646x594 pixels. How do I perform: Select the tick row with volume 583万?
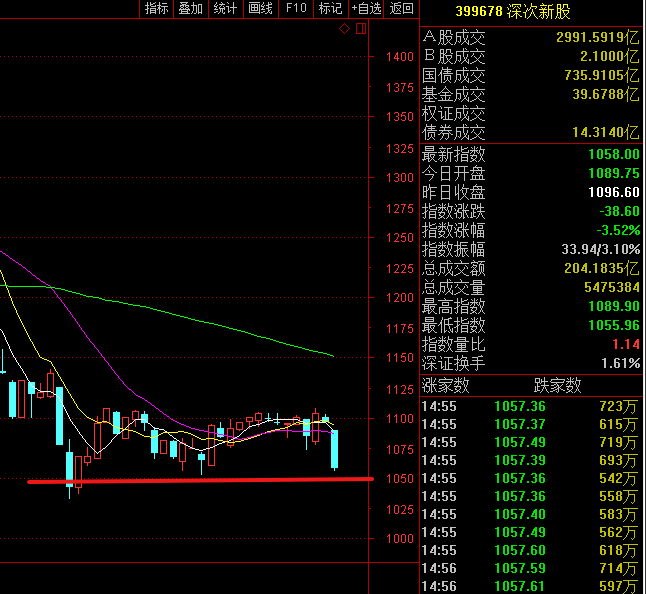(530, 514)
